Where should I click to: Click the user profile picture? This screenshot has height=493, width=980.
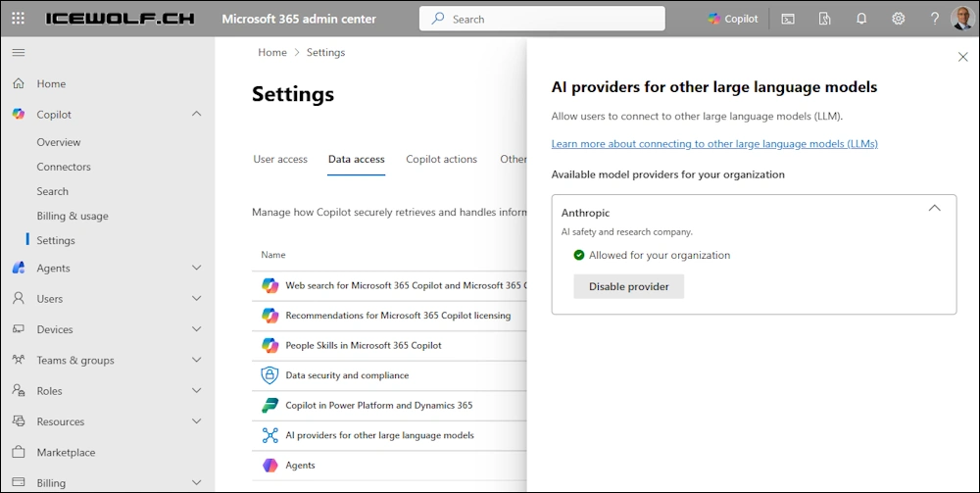[x=962, y=19]
